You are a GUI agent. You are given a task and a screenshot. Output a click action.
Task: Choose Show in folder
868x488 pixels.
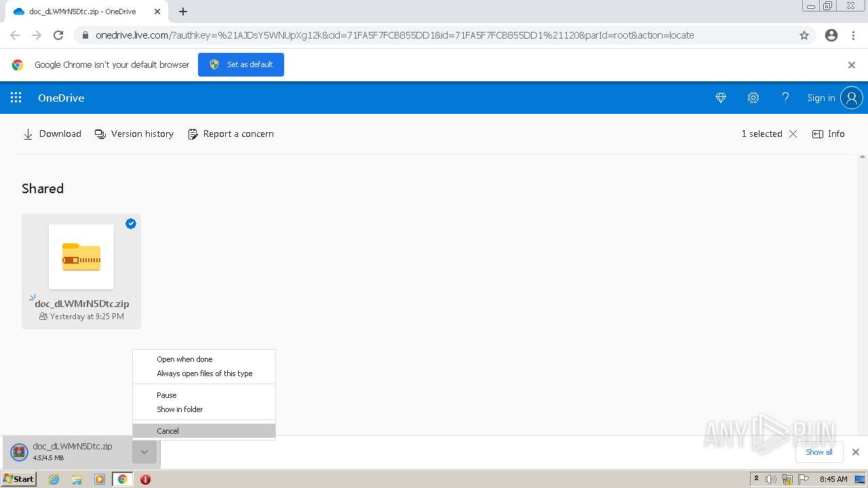(204, 409)
